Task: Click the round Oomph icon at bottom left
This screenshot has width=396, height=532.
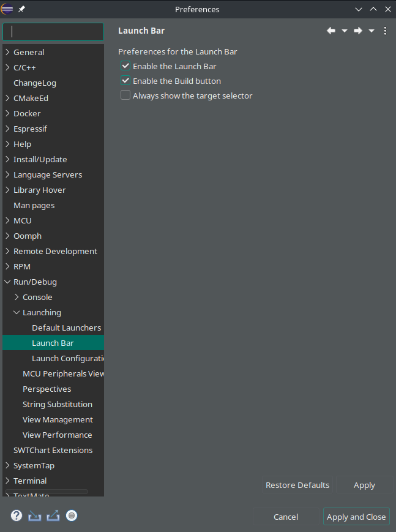Action: (72, 515)
